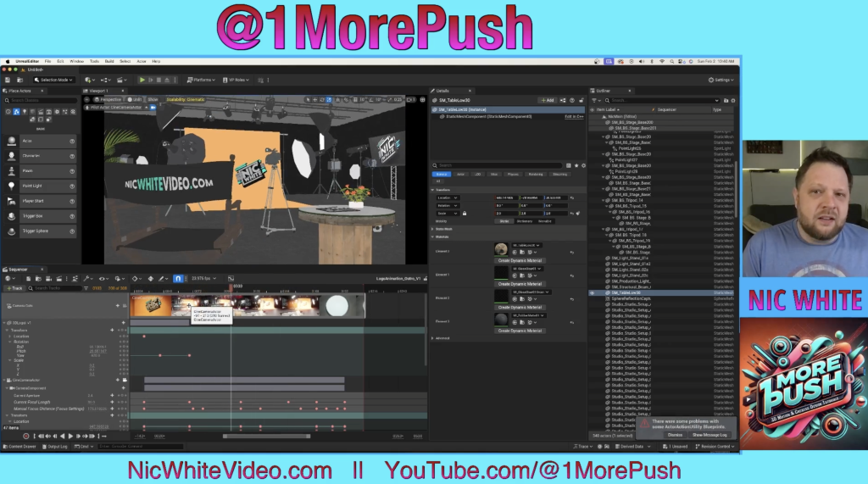Click the reset arrow beside Location values
Viewport: 868px width, 484px height.
point(572,197)
